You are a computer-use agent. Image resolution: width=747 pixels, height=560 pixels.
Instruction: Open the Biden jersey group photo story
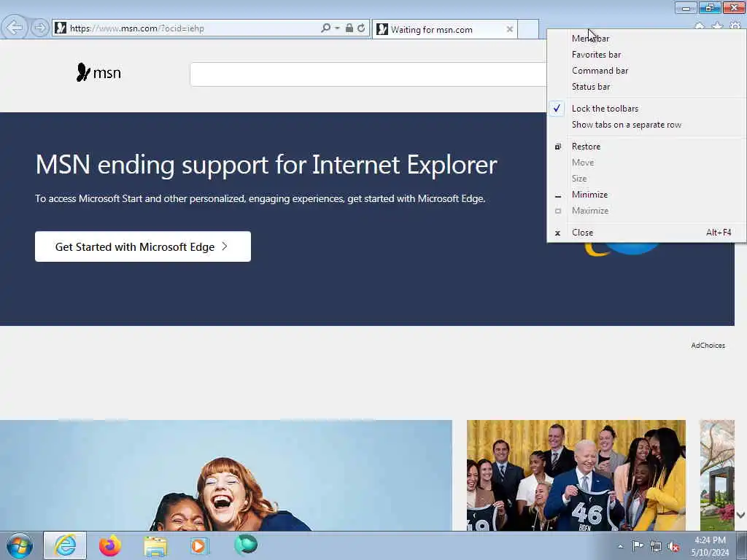[x=576, y=475]
